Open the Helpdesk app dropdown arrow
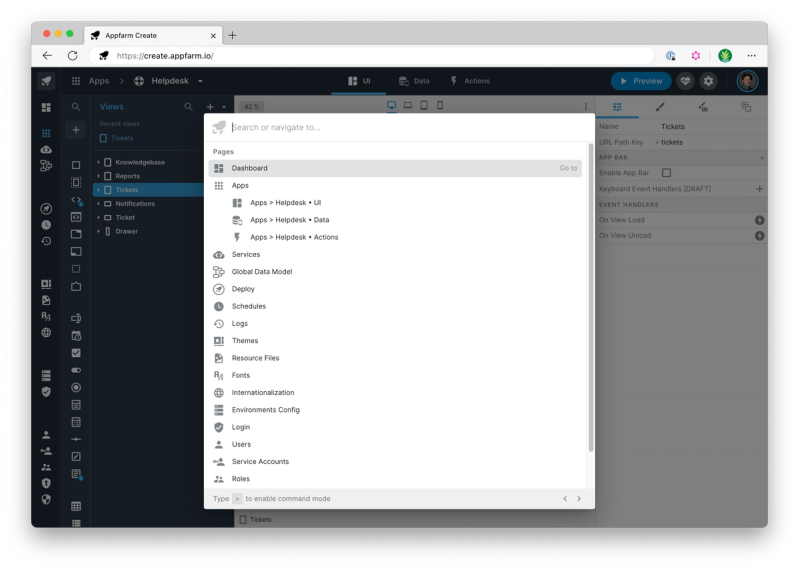The height and width of the screenshot is (570, 800). tap(200, 81)
